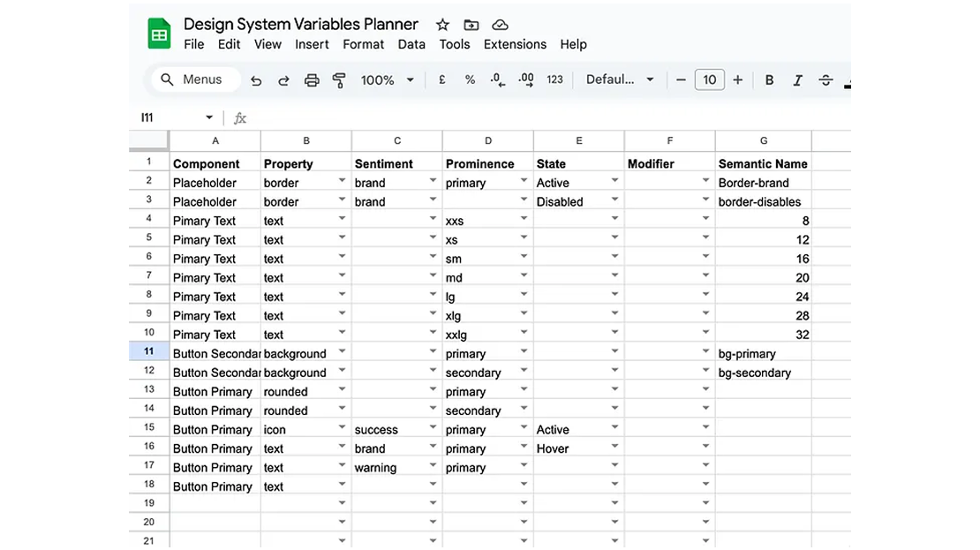
Task: Increase font size with plus button
Action: point(737,80)
